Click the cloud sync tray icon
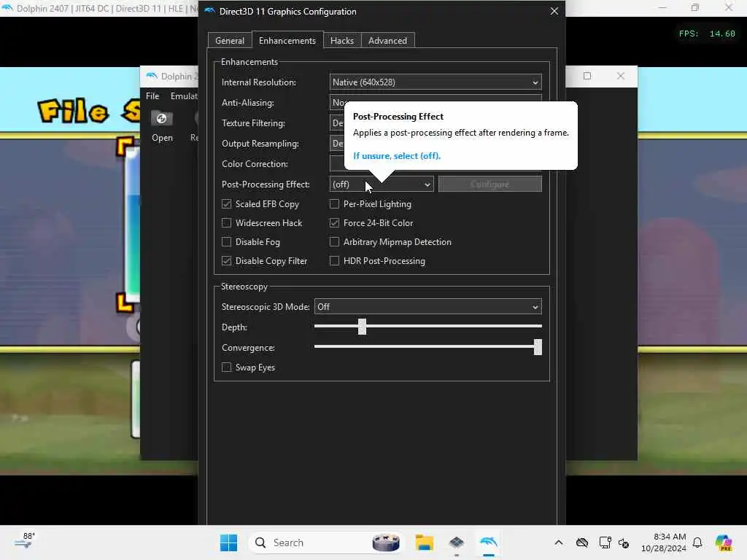This screenshot has height=560, width=747. pos(581,542)
